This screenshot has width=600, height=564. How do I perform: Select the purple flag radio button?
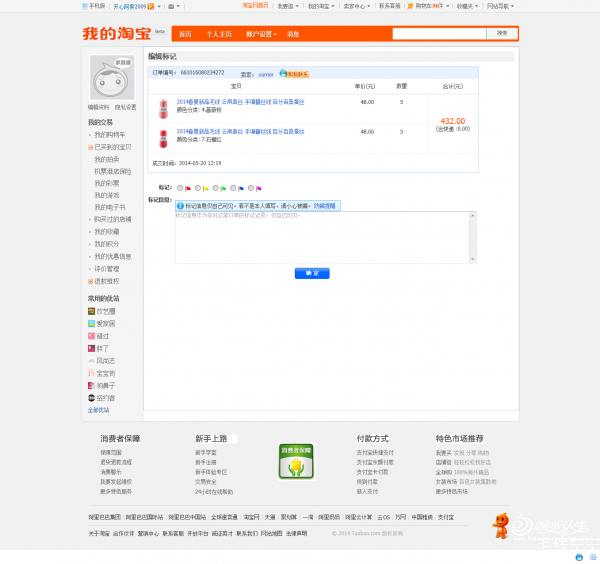(x=251, y=188)
